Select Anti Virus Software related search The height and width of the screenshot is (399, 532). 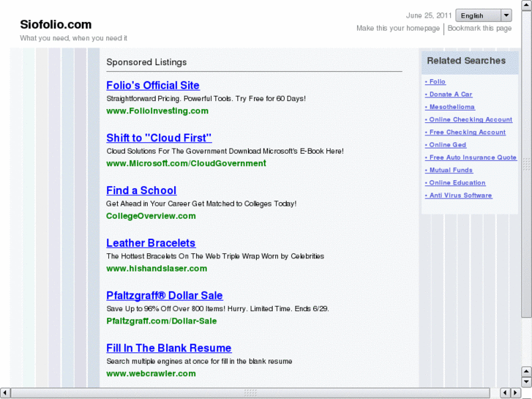pyautogui.click(x=458, y=195)
